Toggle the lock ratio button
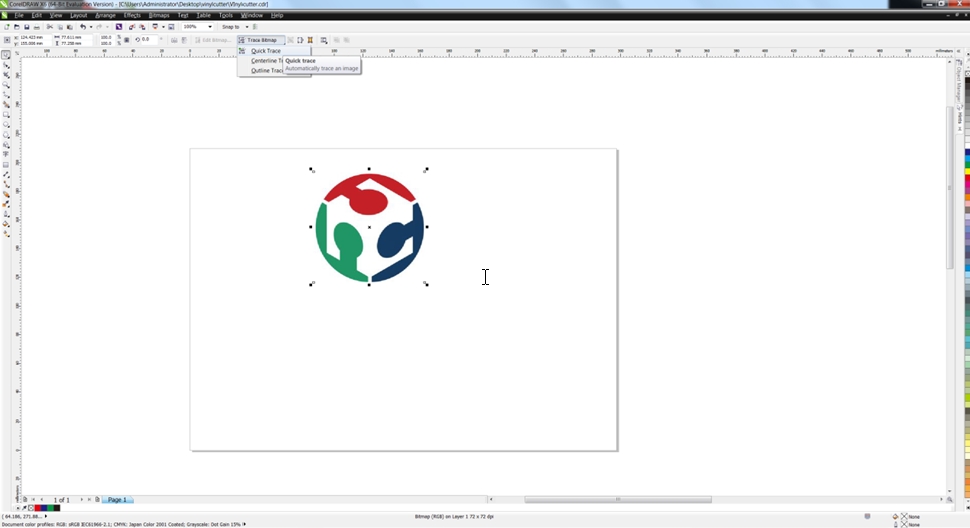Screen dimensions: 970x528 [127, 40]
